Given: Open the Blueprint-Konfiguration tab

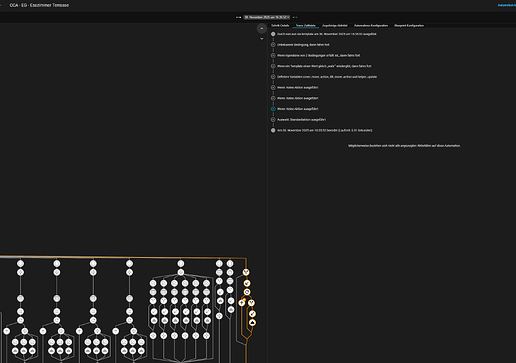Looking at the screenshot, I should click(x=409, y=25).
